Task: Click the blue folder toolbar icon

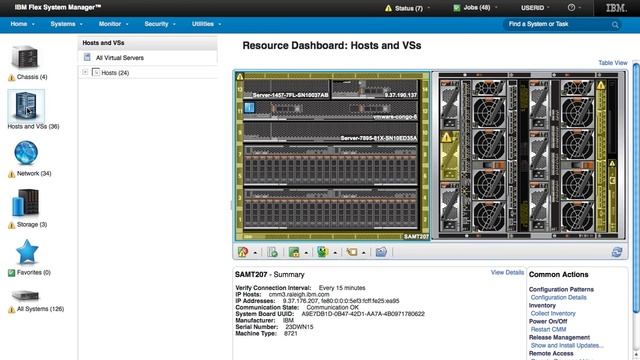Action: (x=381, y=252)
